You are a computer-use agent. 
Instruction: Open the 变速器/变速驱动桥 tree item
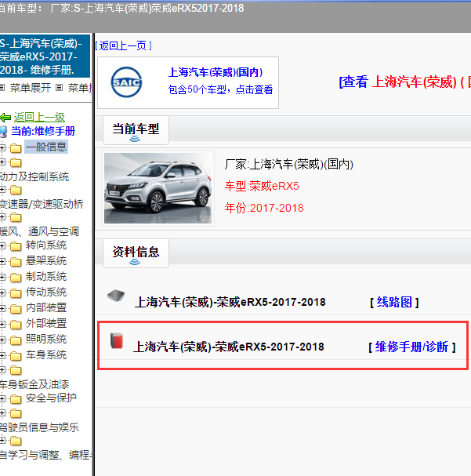[x=42, y=205]
